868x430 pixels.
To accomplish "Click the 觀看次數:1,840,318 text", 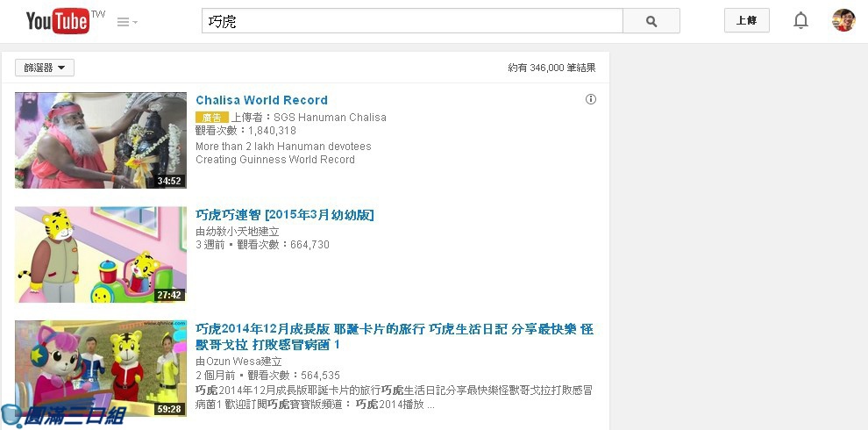I will [245, 131].
